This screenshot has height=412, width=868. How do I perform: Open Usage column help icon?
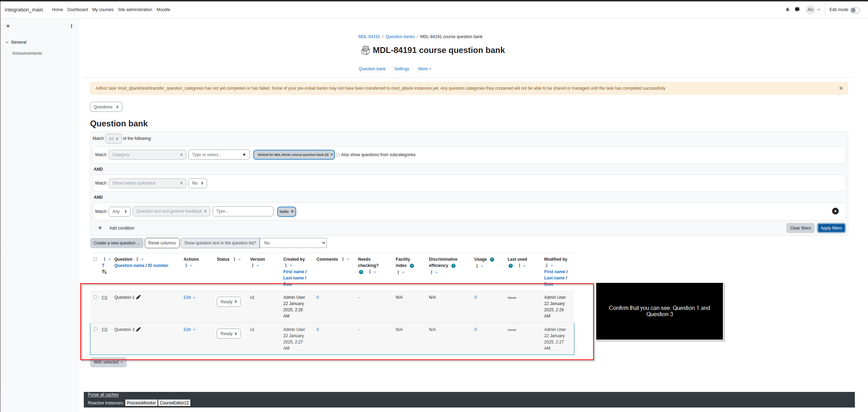click(492, 259)
